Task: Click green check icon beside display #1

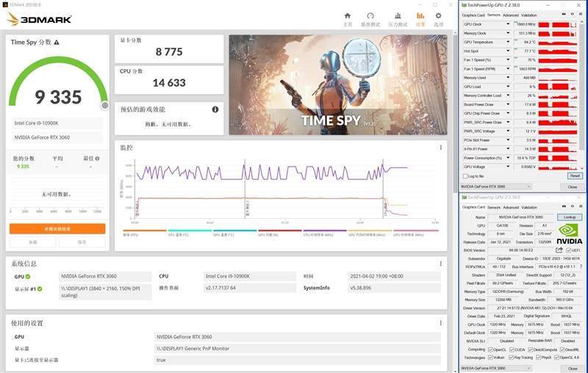Action: point(40,289)
